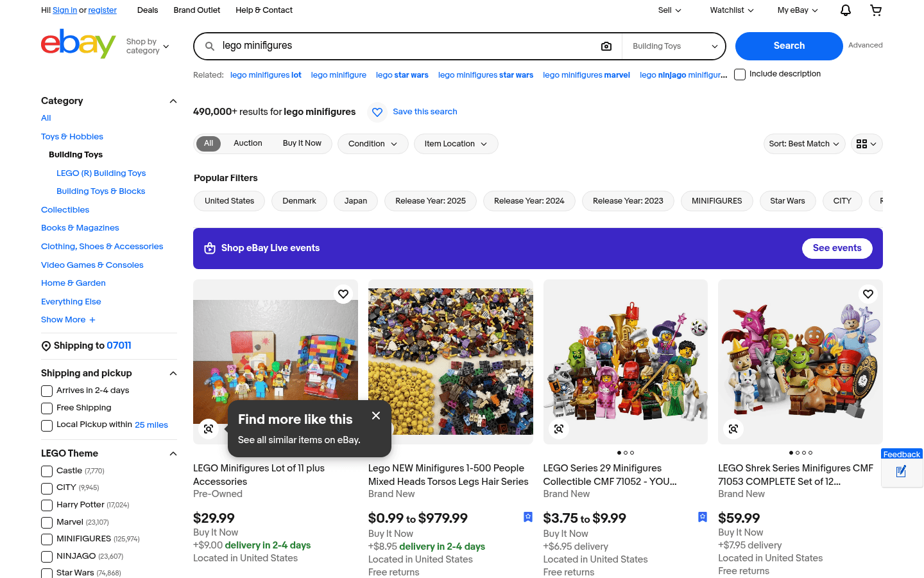
Task: Watch the LEGO Shrek Series listing heart
Action: pos(868,294)
